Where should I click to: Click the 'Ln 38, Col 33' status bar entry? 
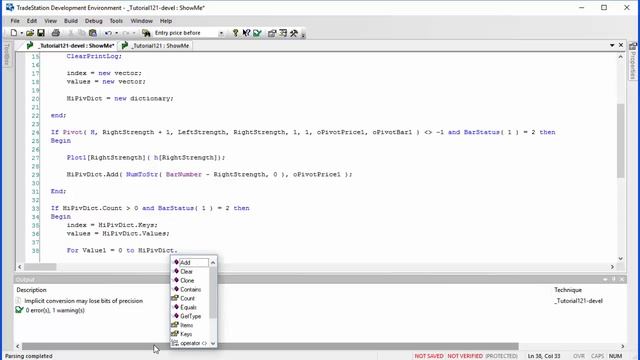tap(544, 356)
